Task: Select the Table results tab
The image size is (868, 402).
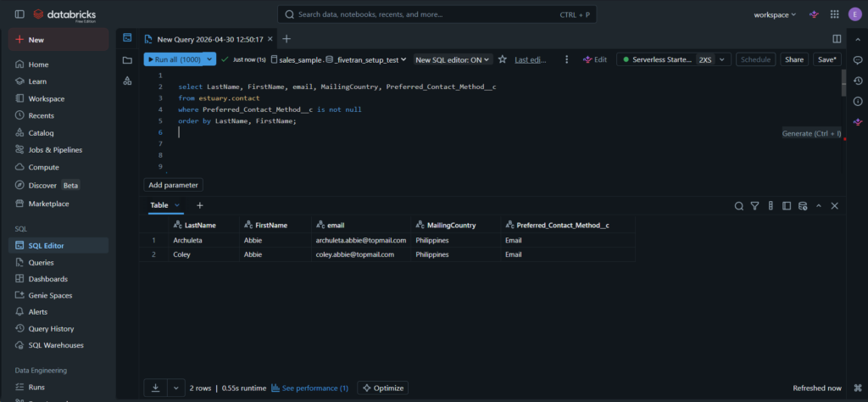Action: pos(159,205)
